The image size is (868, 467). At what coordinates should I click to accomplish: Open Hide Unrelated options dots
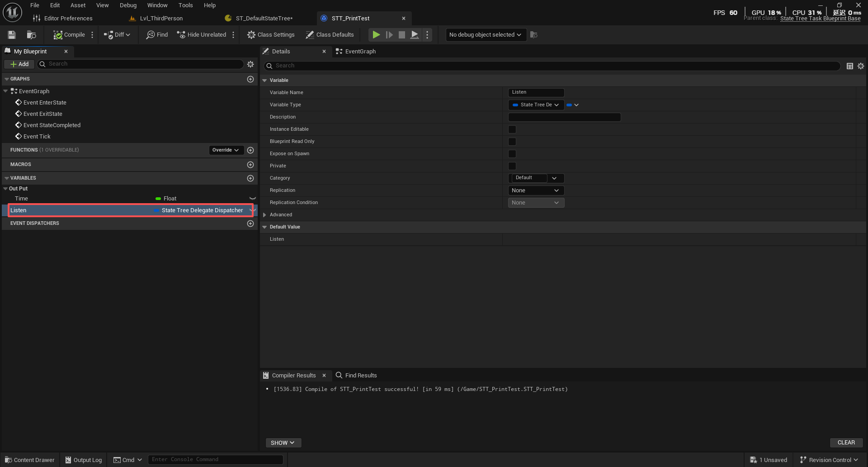(233, 35)
